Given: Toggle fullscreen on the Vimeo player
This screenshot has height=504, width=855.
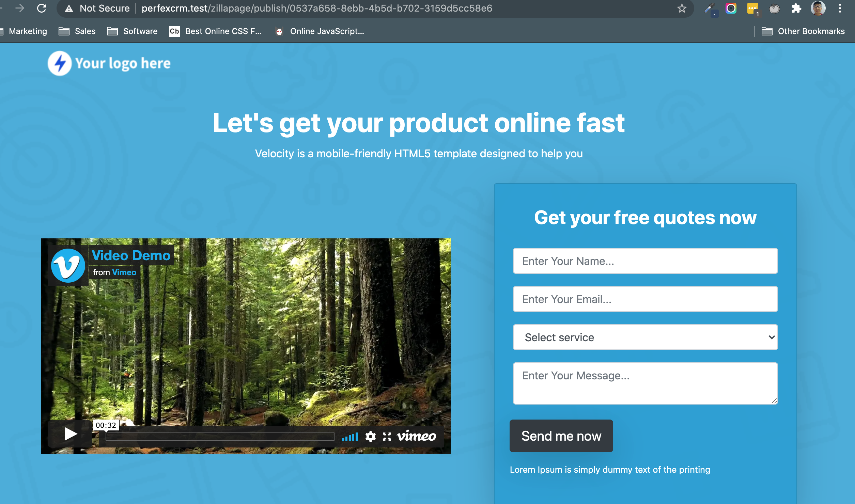Looking at the screenshot, I should click(387, 437).
